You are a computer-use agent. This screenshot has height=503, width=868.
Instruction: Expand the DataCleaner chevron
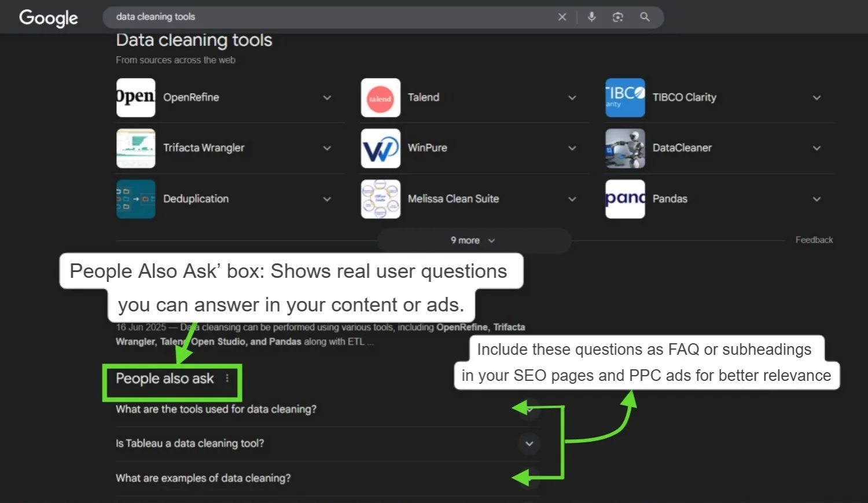[x=816, y=148]
